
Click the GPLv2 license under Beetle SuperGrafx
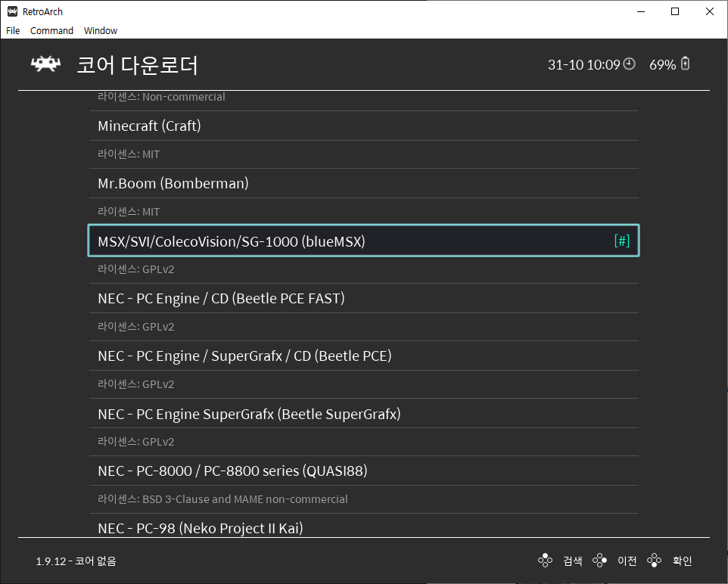(135, 442)
